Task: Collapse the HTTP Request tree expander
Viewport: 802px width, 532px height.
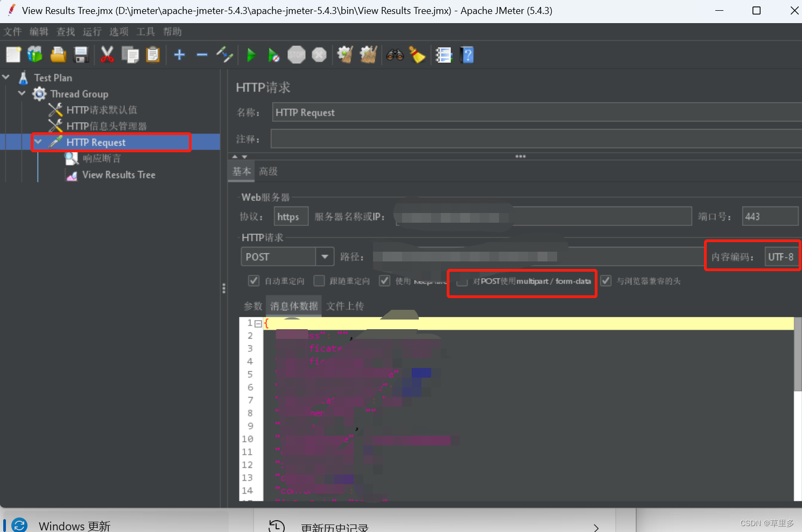Action: (x=38, y=141)
